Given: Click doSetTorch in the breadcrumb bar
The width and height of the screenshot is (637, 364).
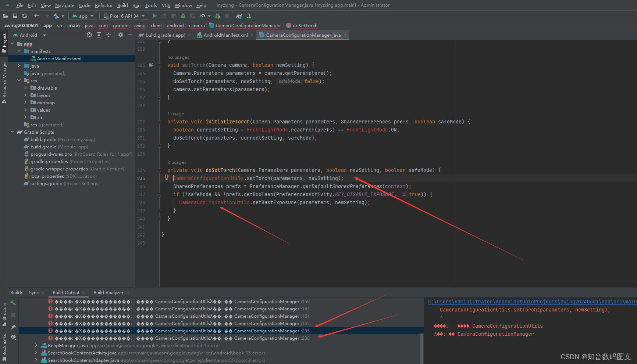Looking at the screenshot, I should pyautogui.click(x=305, y=25).
